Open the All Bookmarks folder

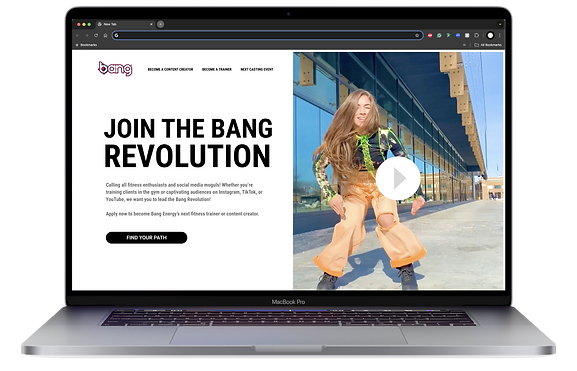(488, 45)
